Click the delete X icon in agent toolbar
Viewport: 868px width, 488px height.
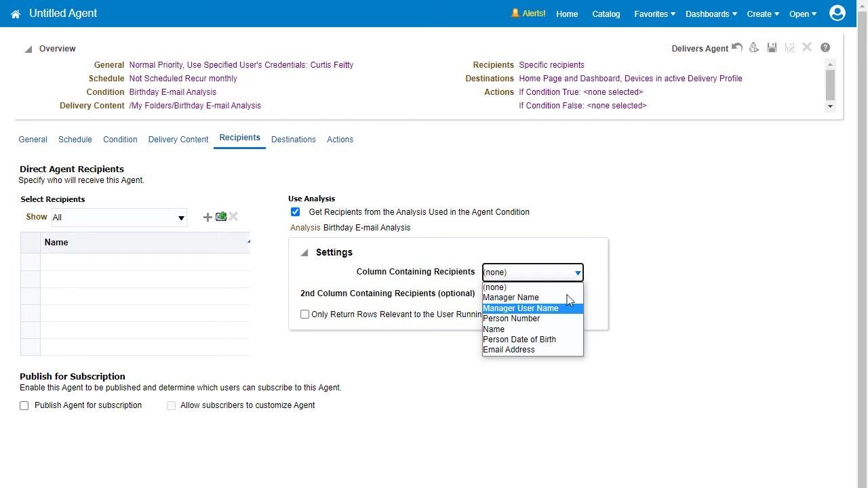coord(807,47)
